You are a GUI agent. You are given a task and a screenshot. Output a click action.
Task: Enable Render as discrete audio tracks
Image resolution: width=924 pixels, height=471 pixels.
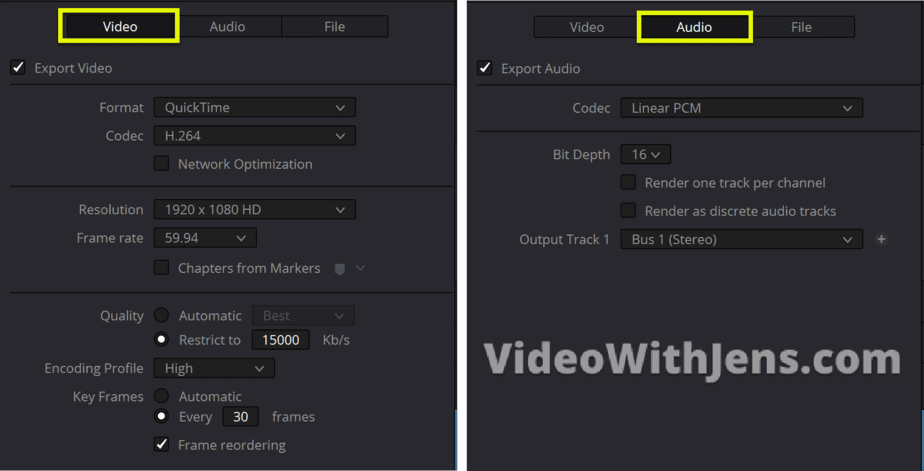pos(628,210)
